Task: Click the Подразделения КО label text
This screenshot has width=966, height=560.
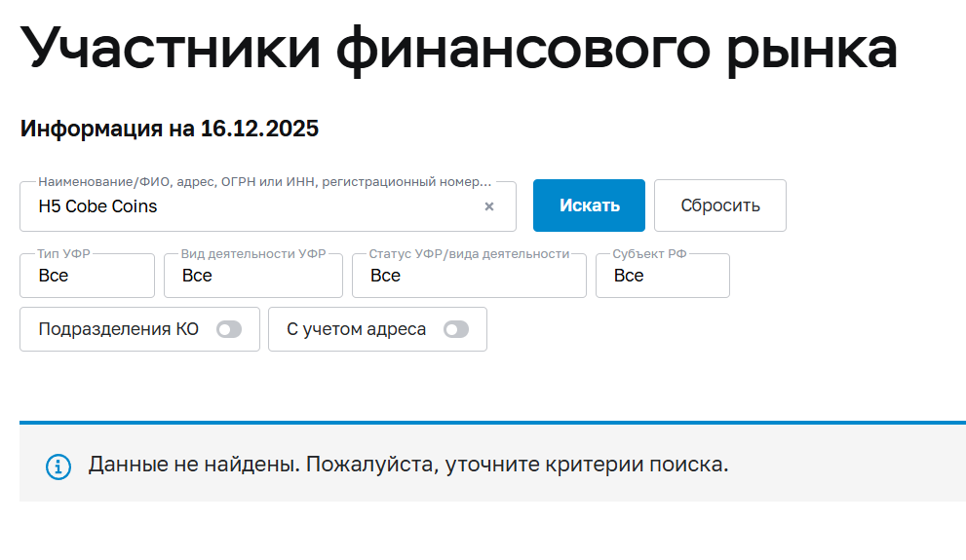Action: [x=119, y=329]
